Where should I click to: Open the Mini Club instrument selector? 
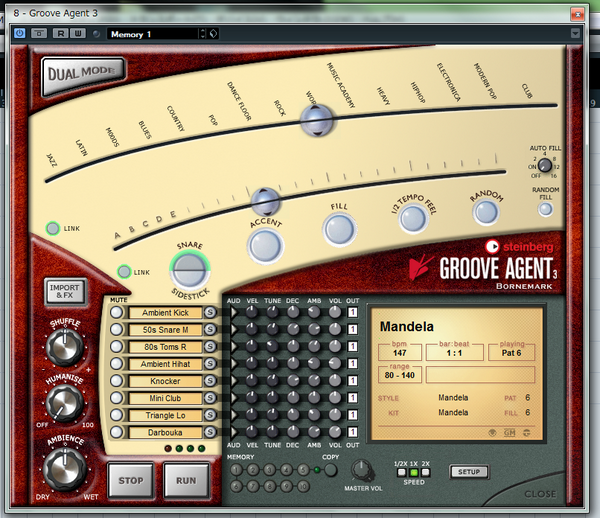pyautogui.click(x=165, y=398)
